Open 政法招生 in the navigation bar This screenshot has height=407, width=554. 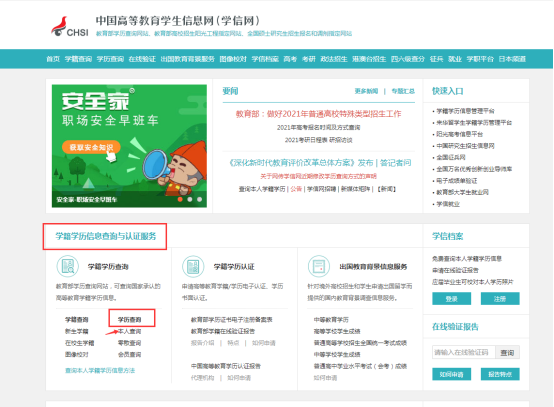tap(334, 59)
